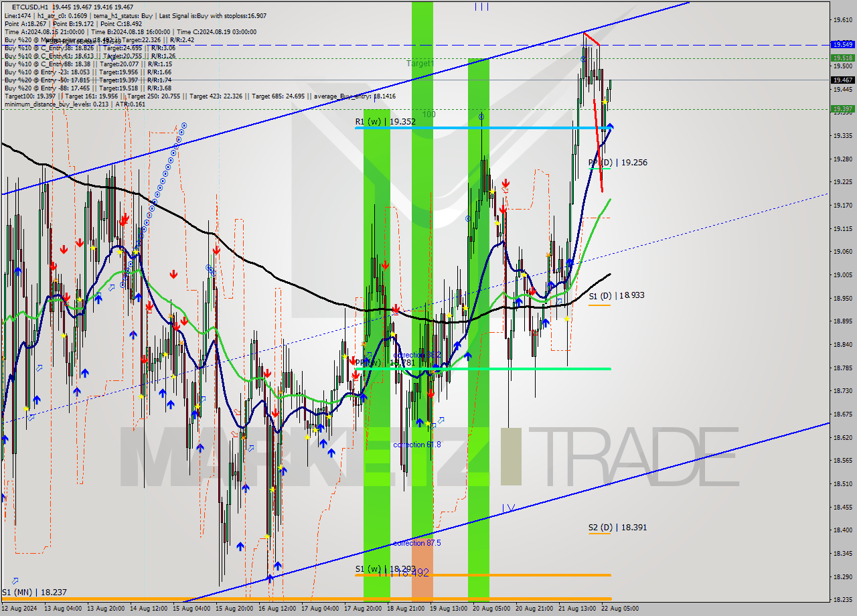Click the 'S2 (D) | 18.391' support label
857x616 pixels.
(618, 527)
